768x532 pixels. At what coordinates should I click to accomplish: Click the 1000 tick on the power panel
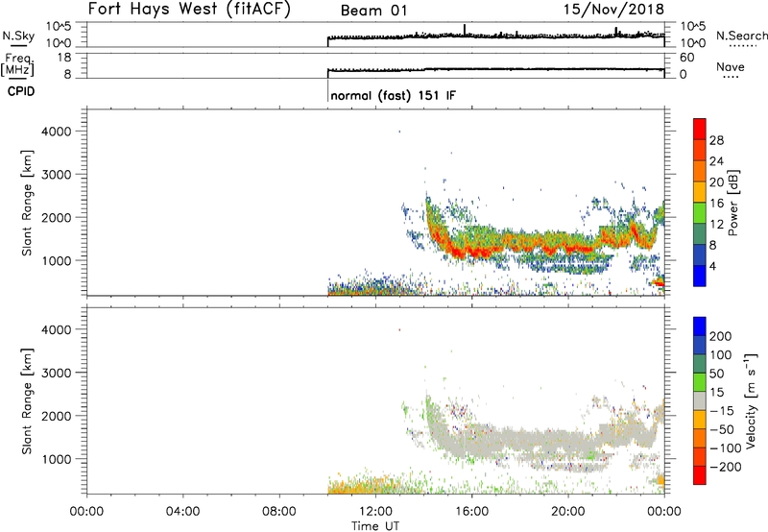(57, 260)
